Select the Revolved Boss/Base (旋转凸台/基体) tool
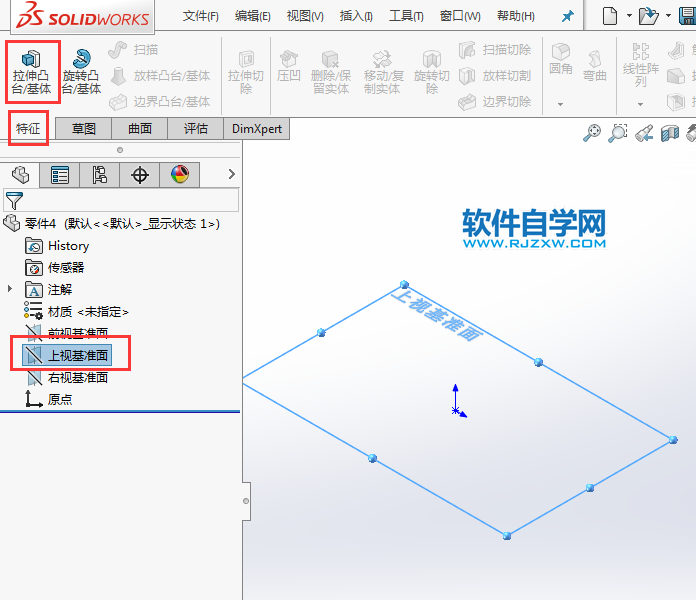Viewport: 696px width, 600px height. click(x=81, y=72)
